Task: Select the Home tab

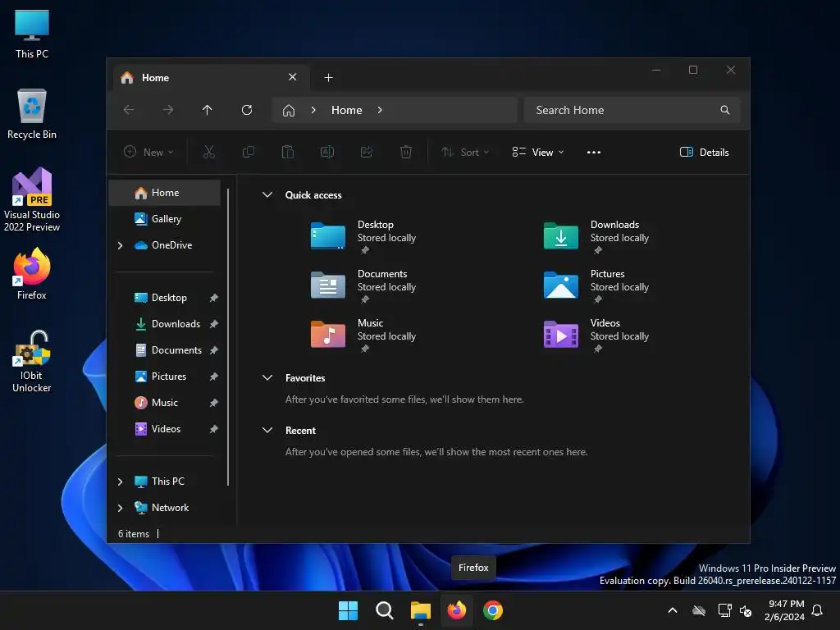Action: [211, 78]
